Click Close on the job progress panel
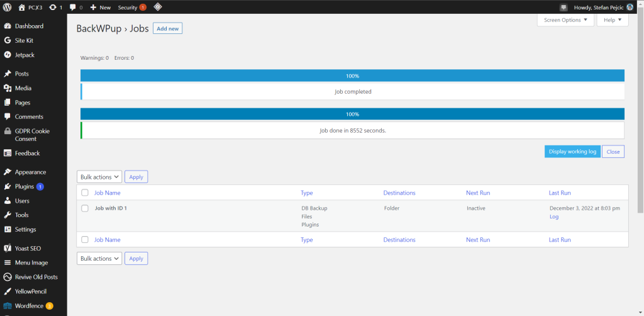 (613, 151)
